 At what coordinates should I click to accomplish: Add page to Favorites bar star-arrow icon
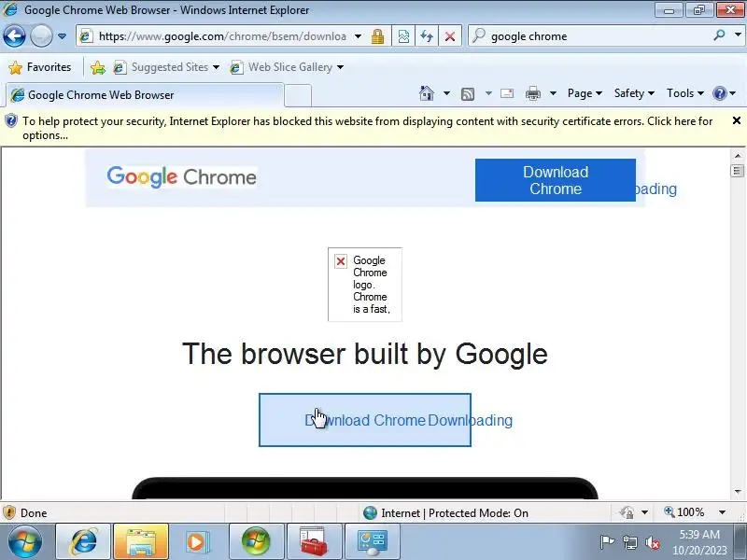pos(98,67)
